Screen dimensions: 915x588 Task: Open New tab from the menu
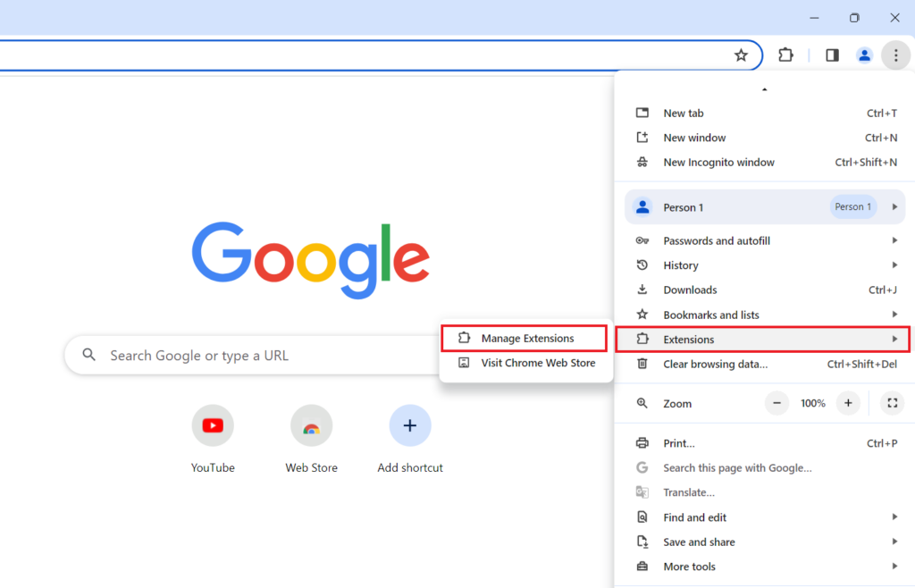click(765, 113)
